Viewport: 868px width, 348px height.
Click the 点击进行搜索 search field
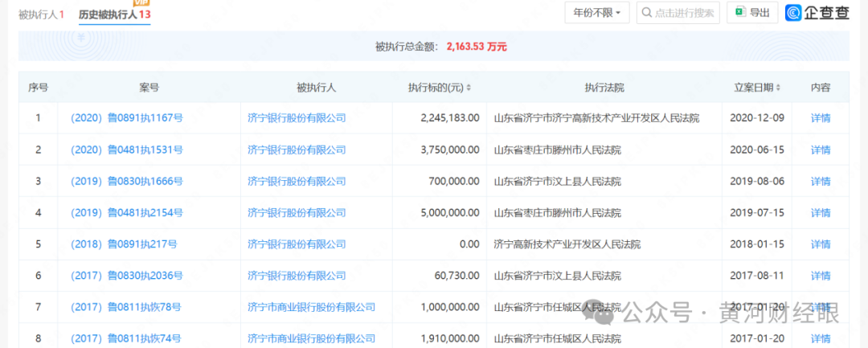click(x=678, y=13)
